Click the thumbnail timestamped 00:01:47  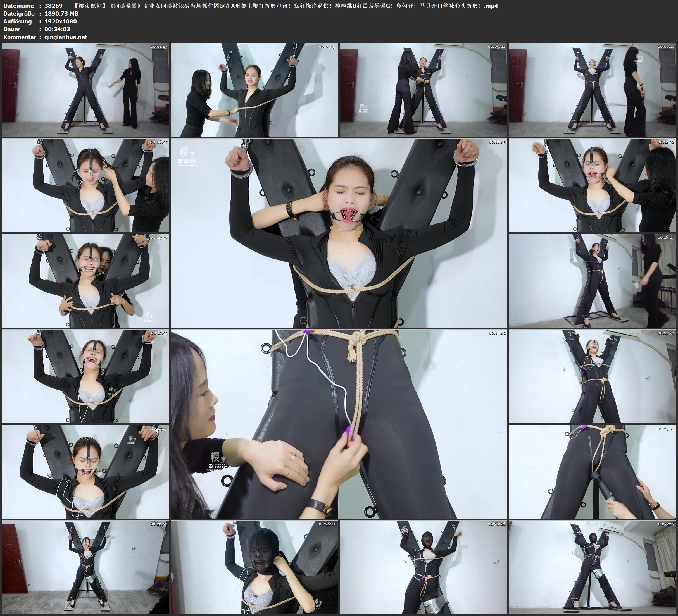pyautogui.click(x=85, y=90)
